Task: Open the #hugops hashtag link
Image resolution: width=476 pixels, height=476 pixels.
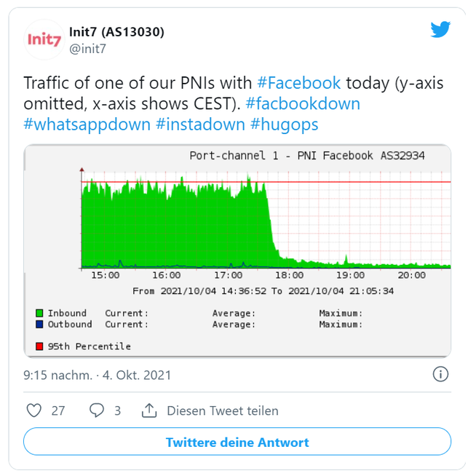Action: tap(285, 124)
